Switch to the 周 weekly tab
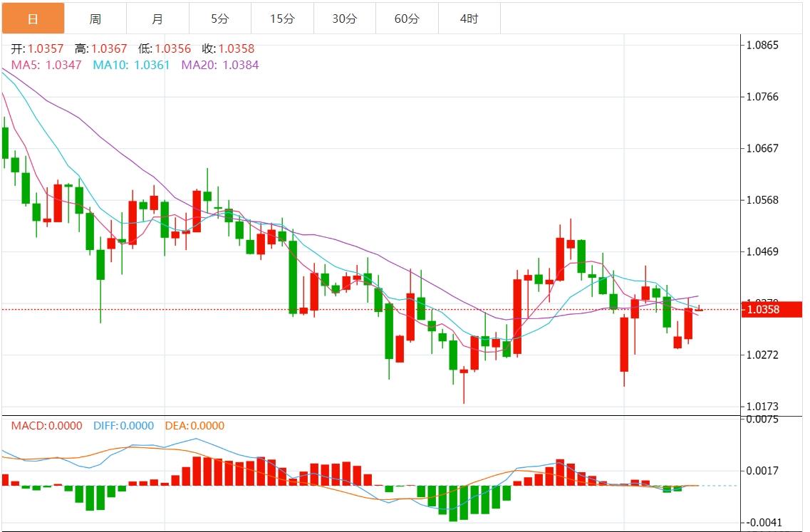This screenshot has width=810, height=532. [x=95, y=19]
